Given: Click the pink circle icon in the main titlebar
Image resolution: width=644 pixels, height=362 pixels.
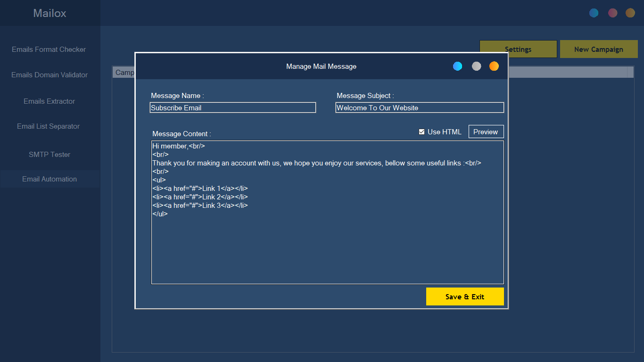Looking at the screenshot, I should pos(612,13).
